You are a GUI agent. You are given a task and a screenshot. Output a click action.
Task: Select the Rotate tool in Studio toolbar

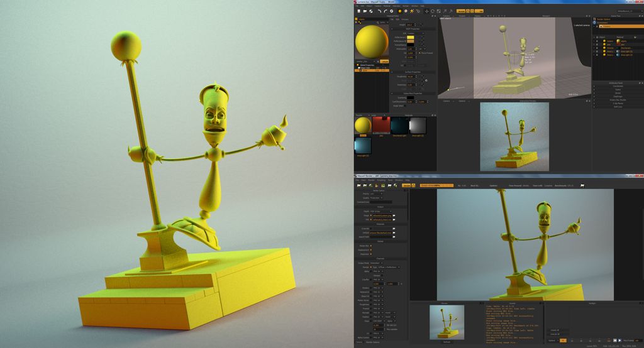tap(433, 11)
